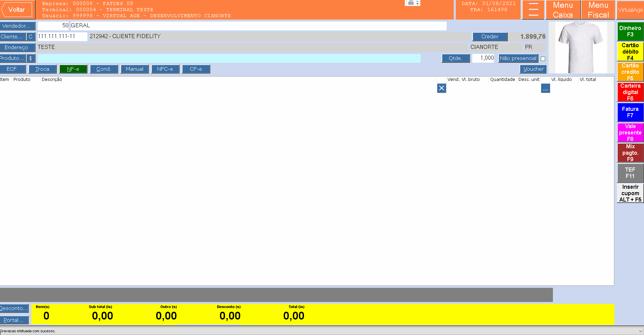Click the CPF field 111.111.111-11
Image resolution: width=644 pixels, height=335 pixels.
(x=62, y=36)
